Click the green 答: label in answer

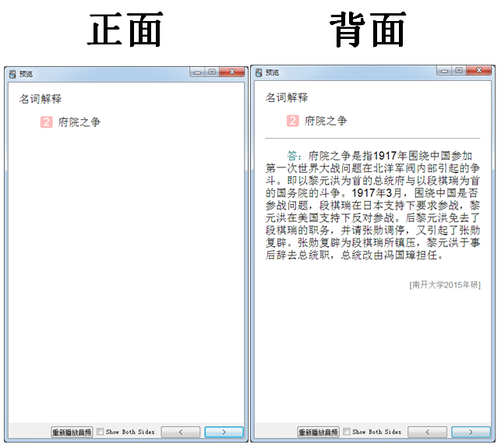click(x=294, y=156)
